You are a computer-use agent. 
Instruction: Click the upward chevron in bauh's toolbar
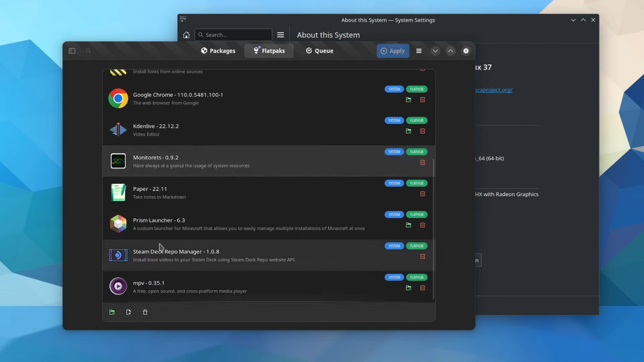451,50
